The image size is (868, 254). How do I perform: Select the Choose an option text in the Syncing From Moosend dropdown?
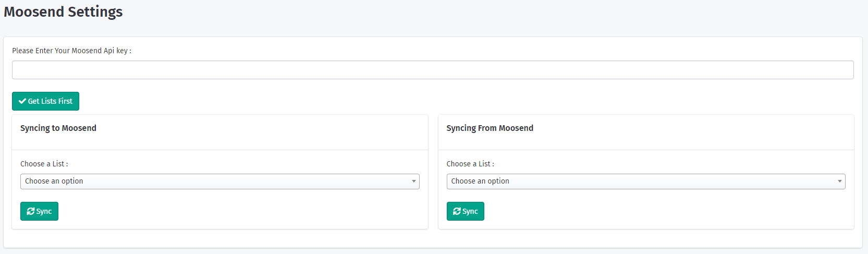click(x=480, y=181)
